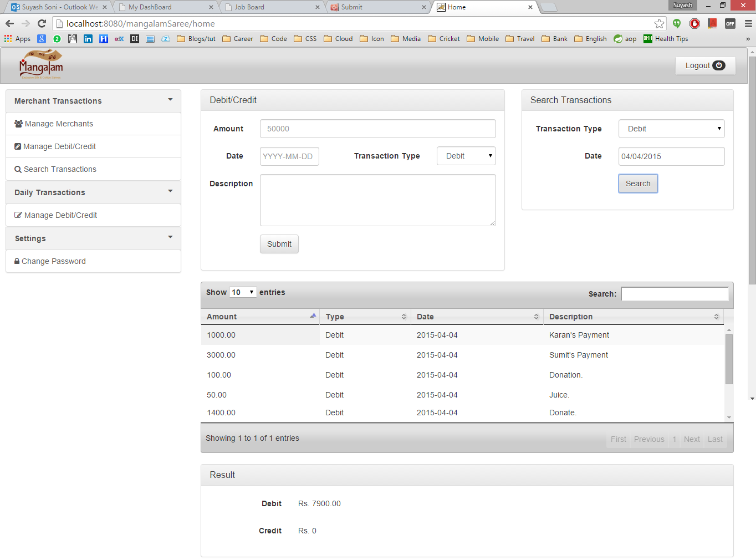Click the browser address bar
The image size is (756, 560).
tap(355, 23)
